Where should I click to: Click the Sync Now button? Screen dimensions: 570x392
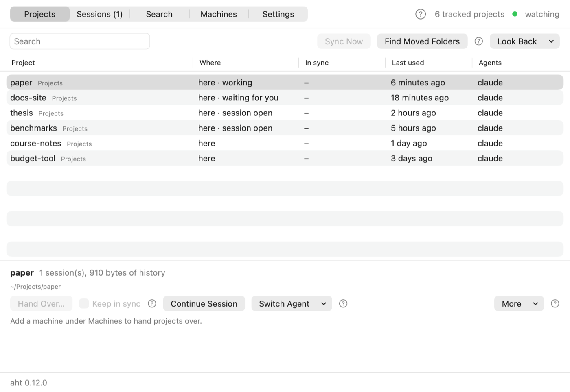[x=344, y=41]
